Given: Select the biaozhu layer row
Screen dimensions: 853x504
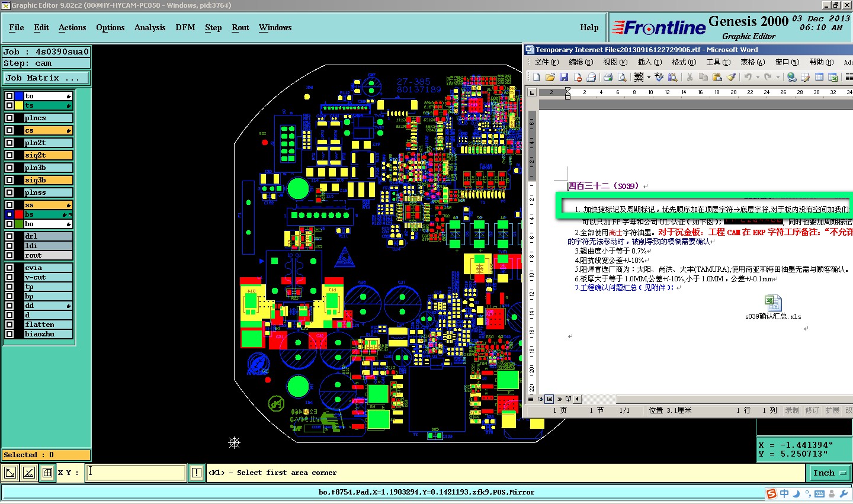Looking at the screenshot, I should coord(48,334).
